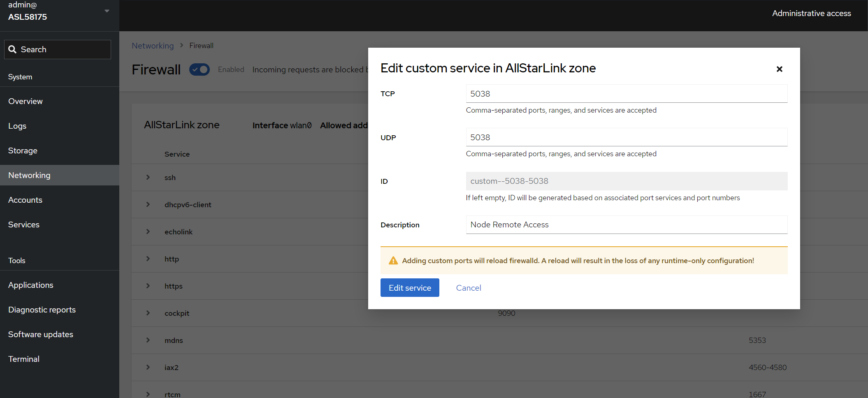The width and height of the screenshot is (868, 398).
Task: Click the rtcm port 1667 value
Action: (757, 394)
